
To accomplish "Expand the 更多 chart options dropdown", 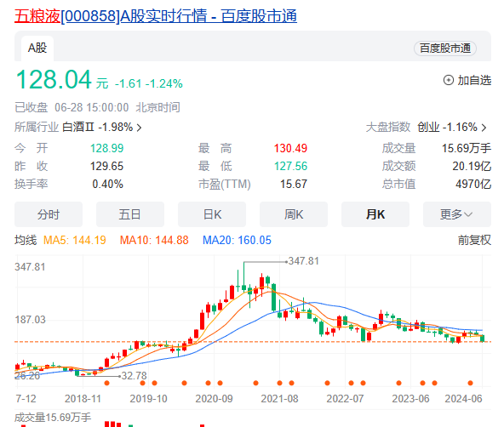I will tap(457, 214).
